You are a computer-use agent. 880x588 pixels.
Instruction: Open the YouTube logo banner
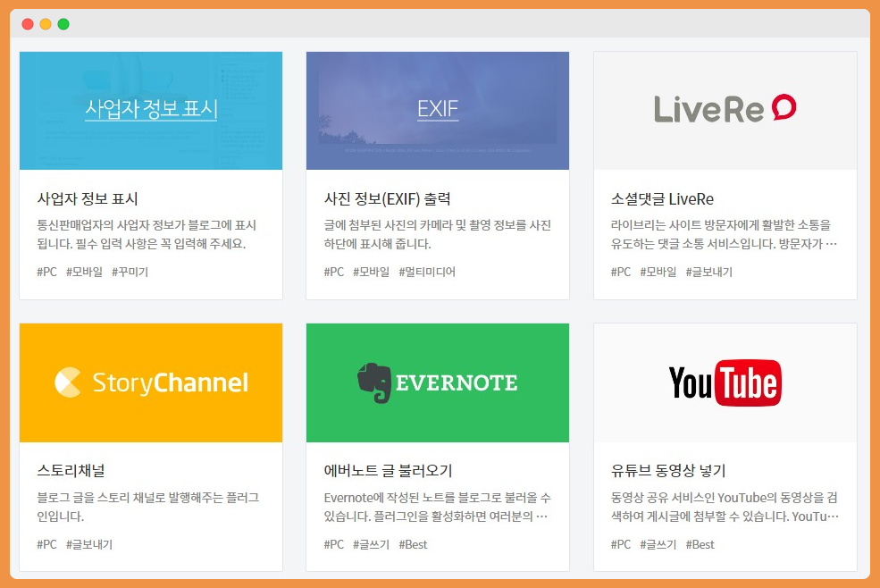725,382
